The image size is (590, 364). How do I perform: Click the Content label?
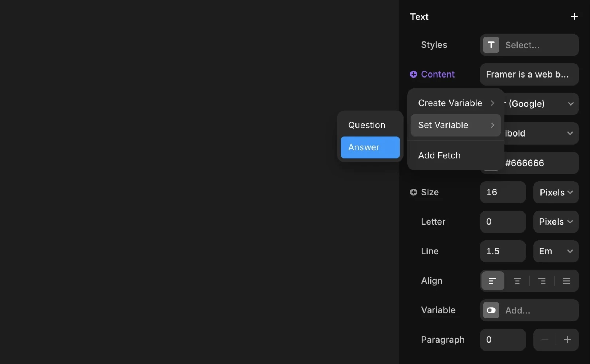coord(438,74)
